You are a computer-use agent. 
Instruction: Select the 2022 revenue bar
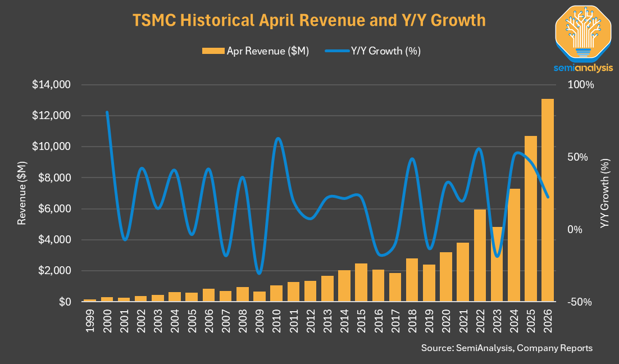[x=480, y=256]
